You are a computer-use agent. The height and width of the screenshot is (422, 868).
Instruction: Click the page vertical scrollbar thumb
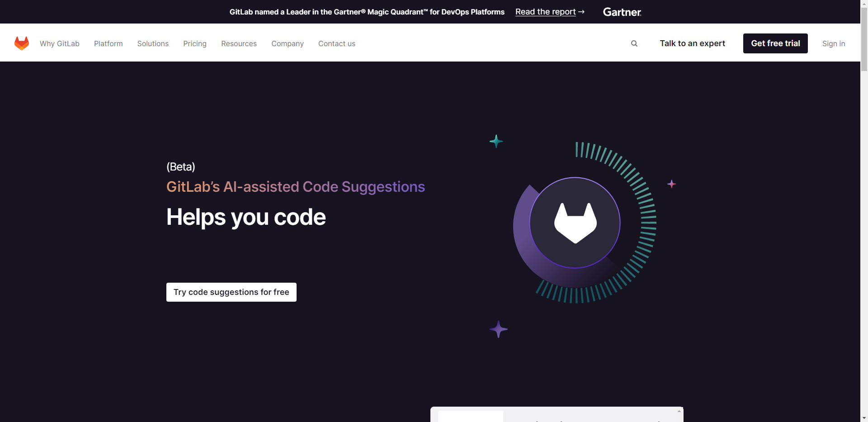pos(864,40)
